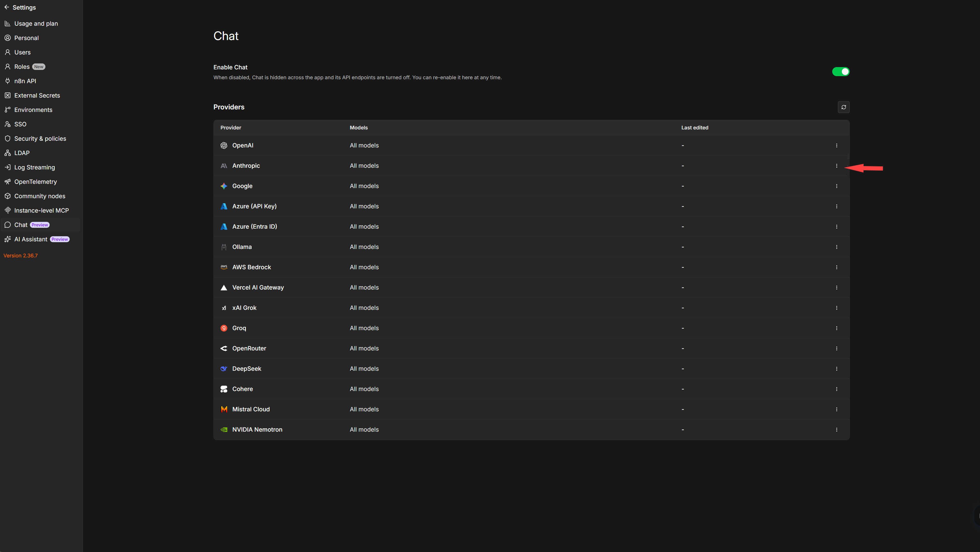Viewport: 980px width, 552px height.
Task: Select the Cohere provider name
Action: click(x=242, y=389)
